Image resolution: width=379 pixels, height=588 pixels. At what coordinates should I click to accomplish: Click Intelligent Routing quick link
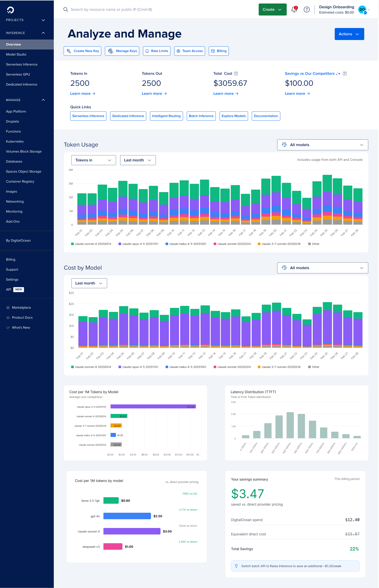(x=166, y=116)
